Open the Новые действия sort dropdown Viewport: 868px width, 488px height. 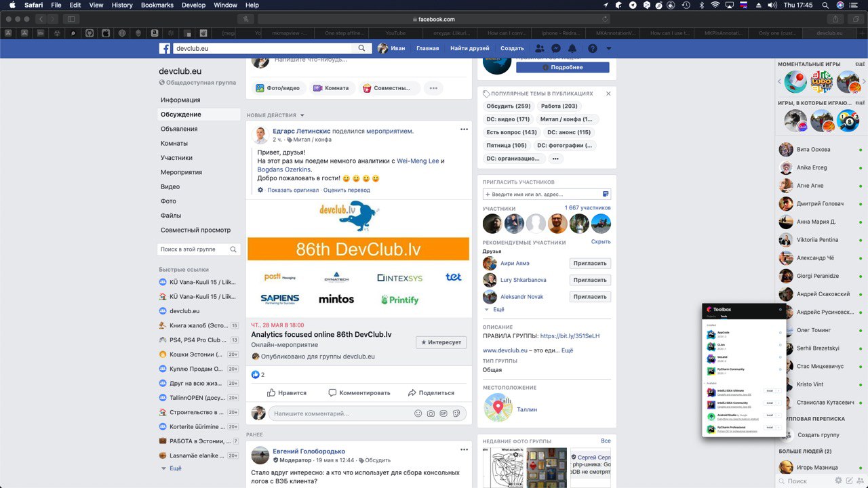click(275, 115)
